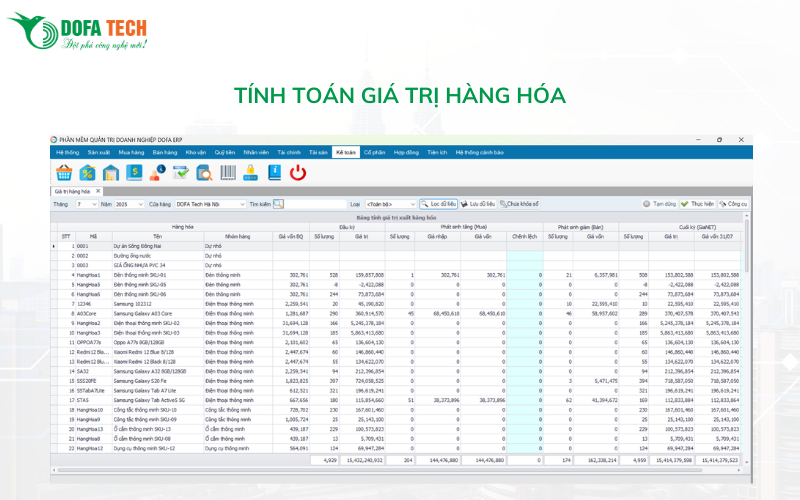This screenshot has width=800, height=500.
Task: Expand the Năm year dropdown
Action: pyautogui.click(x=141, y=204)
